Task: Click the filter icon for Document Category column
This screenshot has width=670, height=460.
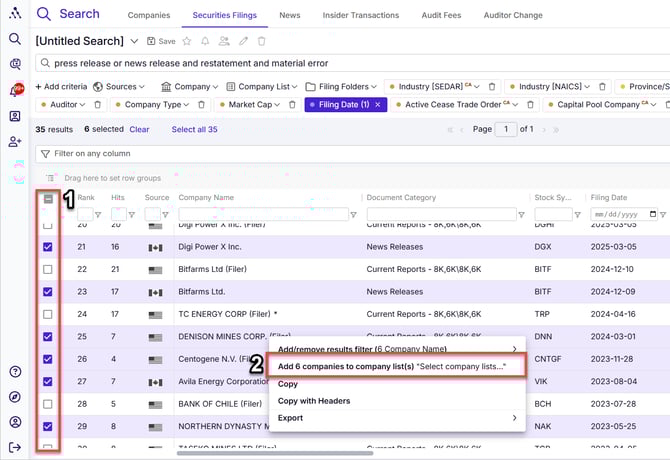Action: 521,214
